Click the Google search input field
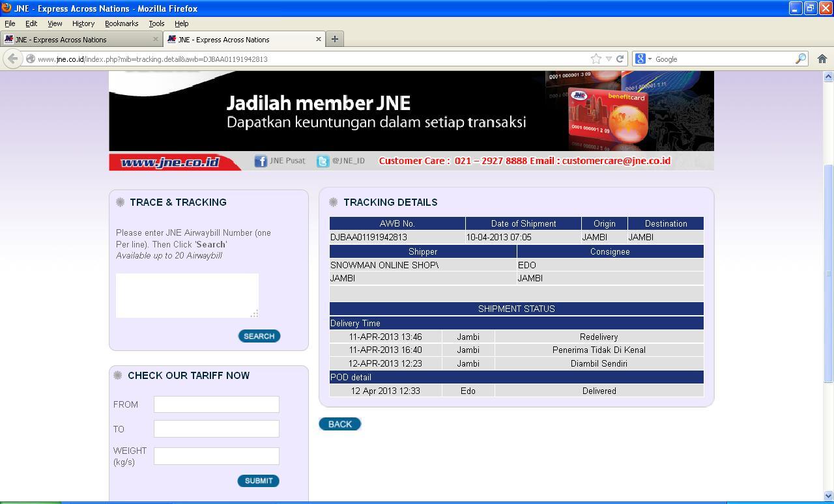834x504 pixels. coord(723,59)
